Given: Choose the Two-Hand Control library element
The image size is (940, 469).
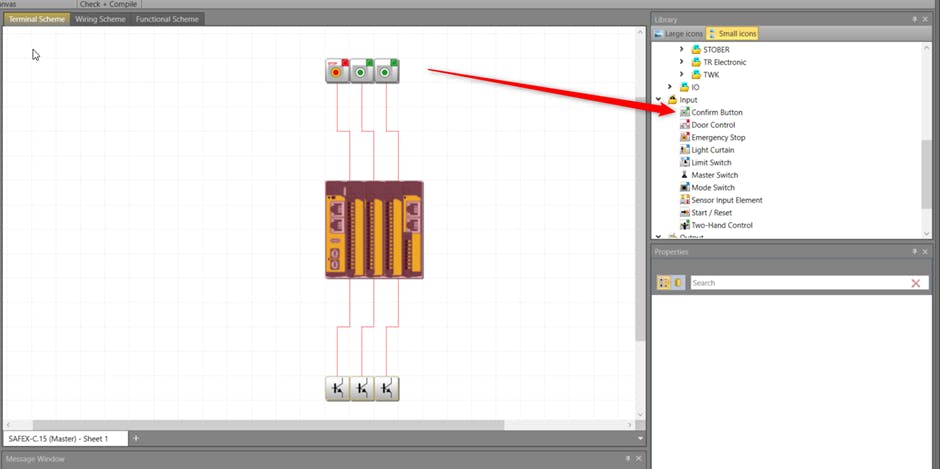Looking at the screenshot, I should click(721, 225).
